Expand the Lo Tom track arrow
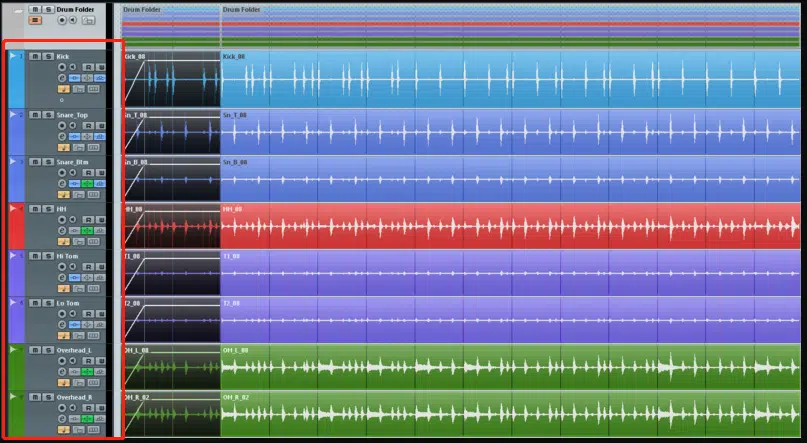Image resolution: width=807 pixels, height=443 pixels. [13, 303]
